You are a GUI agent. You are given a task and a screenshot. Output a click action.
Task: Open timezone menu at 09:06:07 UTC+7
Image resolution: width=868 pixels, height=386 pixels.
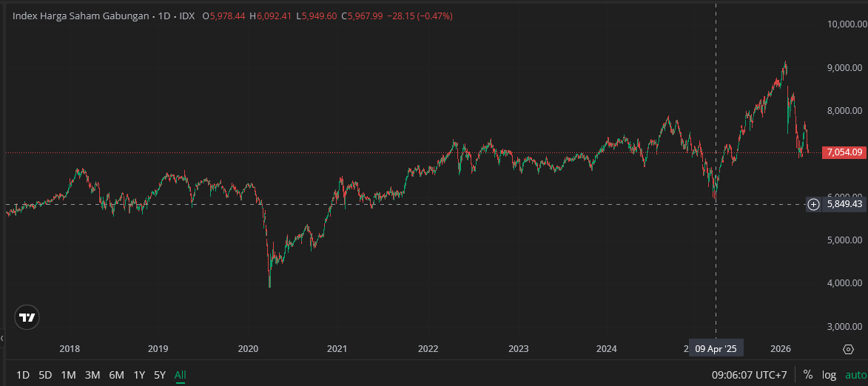(x=749, y=375)
